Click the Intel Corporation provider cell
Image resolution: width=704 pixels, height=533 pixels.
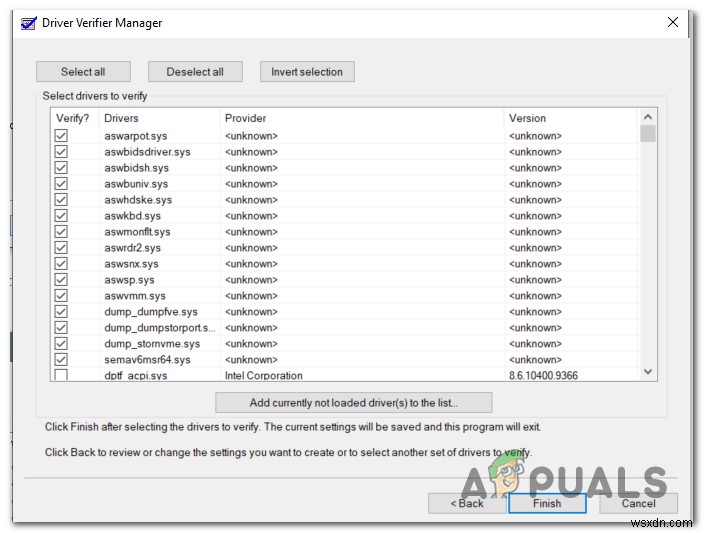tap(264, 375)
